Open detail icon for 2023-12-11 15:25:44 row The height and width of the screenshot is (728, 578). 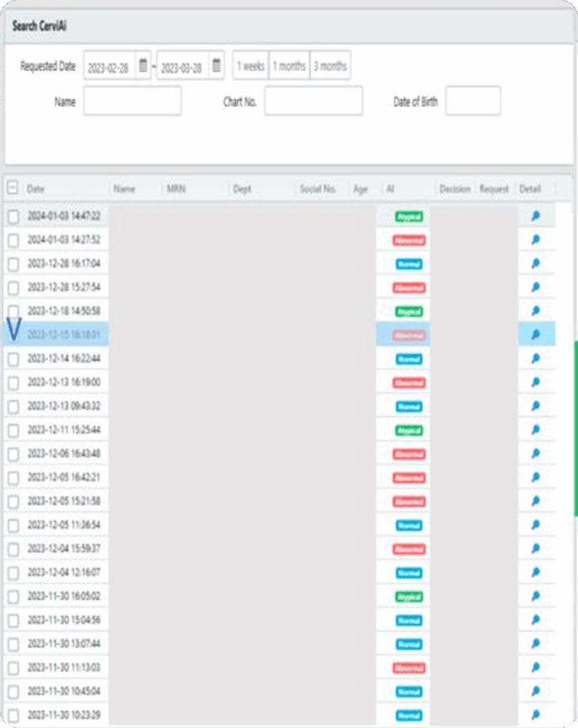coord(535,430)
